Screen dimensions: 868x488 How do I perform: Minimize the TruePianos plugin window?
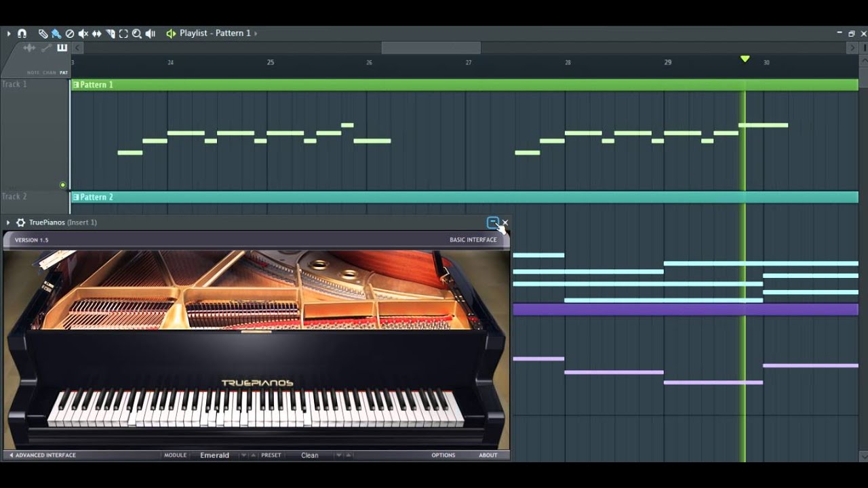coord(493,222)
